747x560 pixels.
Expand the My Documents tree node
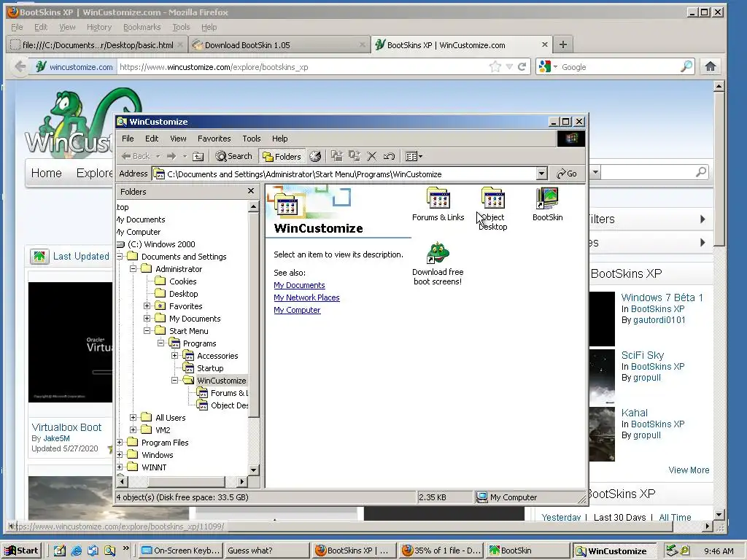point(147,319)
